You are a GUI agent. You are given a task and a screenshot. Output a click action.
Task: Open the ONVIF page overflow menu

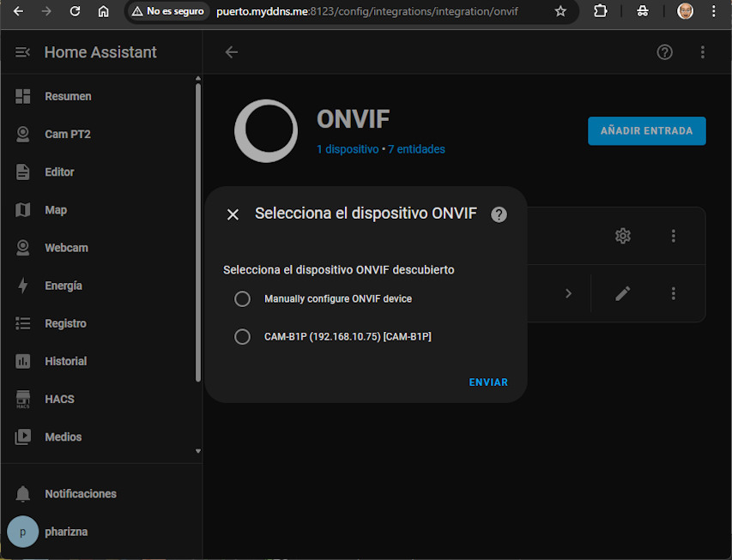coord(703,52)
